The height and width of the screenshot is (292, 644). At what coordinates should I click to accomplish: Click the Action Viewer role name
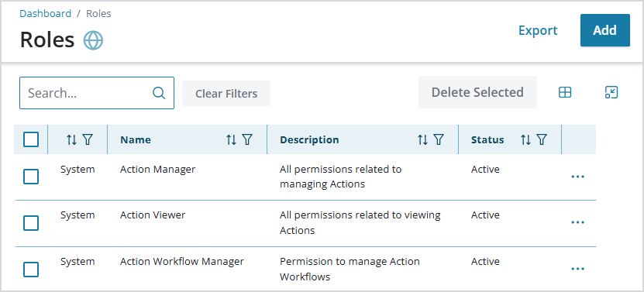coord(153,215)
